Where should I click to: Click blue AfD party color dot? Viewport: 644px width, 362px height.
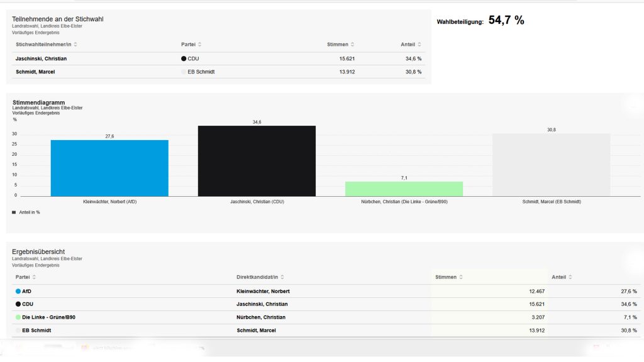click(x=18, y=292)
